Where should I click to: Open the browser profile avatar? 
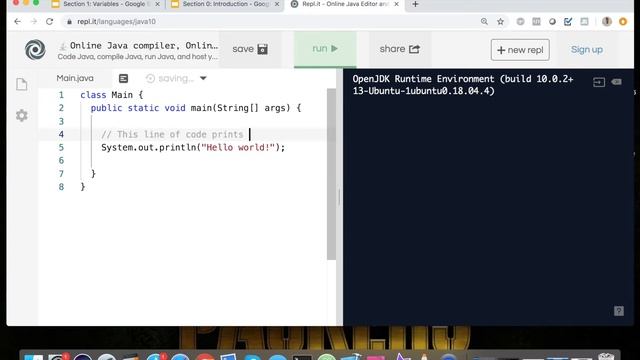[x=607, y=22]
